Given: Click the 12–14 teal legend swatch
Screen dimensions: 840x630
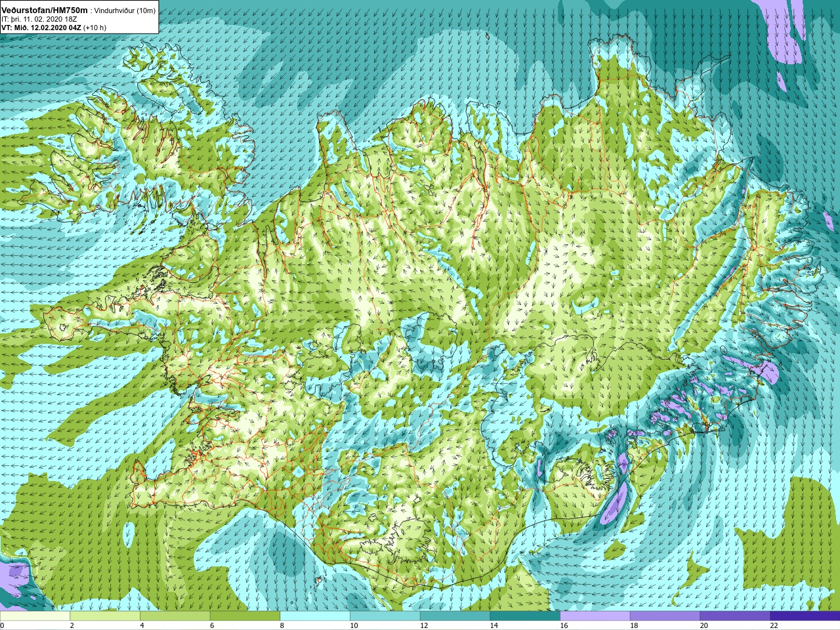Looking at the screenshot, I should pos(455,616).
